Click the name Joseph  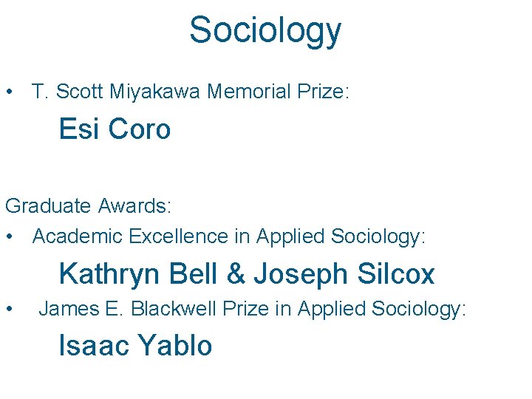coord(300,274)
